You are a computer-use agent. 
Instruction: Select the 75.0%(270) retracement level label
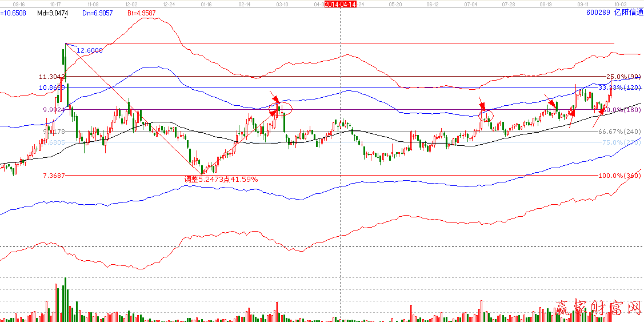622,142
